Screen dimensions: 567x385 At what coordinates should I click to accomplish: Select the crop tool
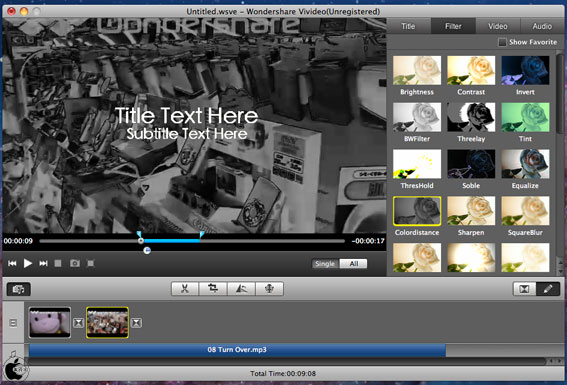(x=213, y=289)
